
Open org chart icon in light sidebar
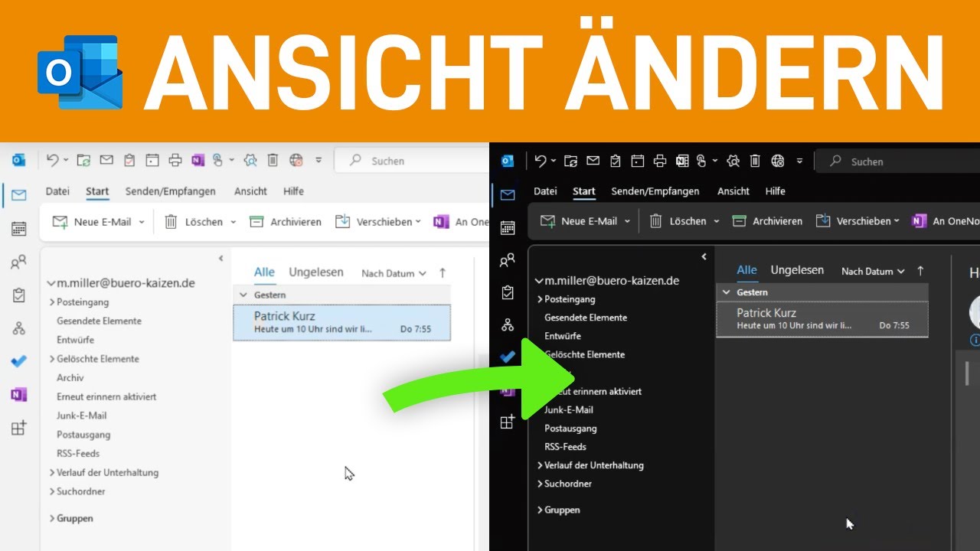click(19, 329)
